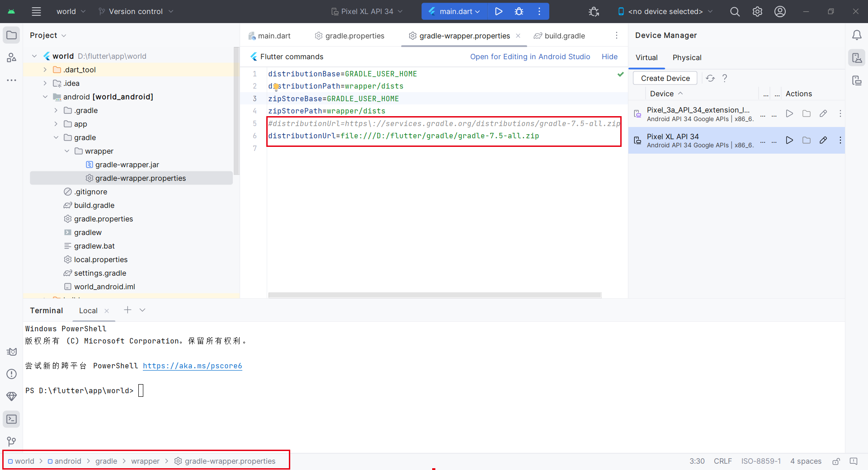Screen dimensions: 868x470
Task: Collapse the android [world_android] module
Action: point(45,97)
